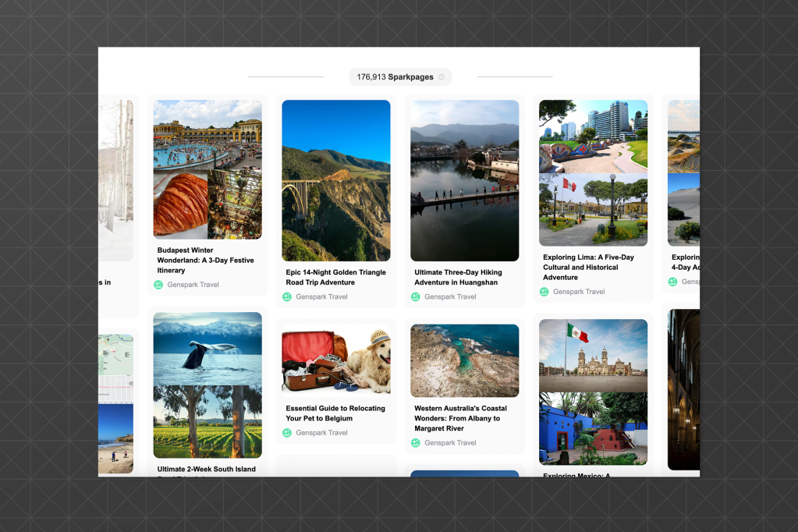Open the Exploring Lima Five-Day Cultural Adventure title

coord(588,268)
